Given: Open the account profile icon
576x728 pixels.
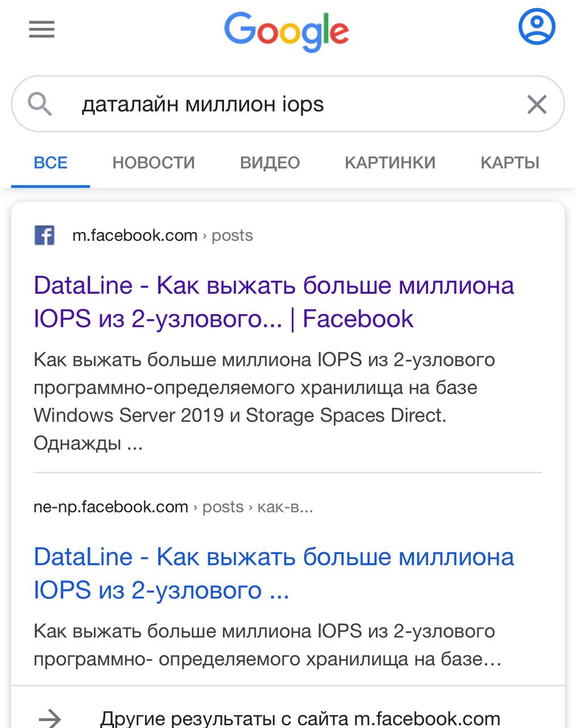Looking at the screenshot, I should point(536,27).
